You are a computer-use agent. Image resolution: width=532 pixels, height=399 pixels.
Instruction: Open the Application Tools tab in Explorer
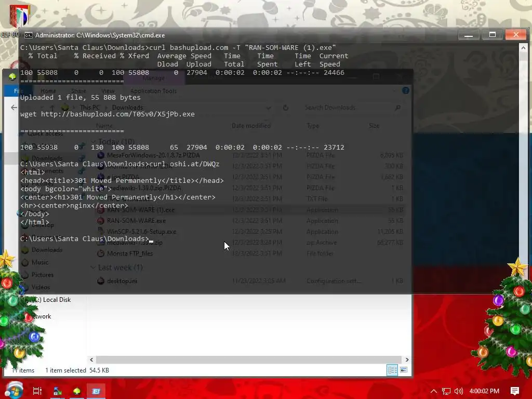(153, 91)
